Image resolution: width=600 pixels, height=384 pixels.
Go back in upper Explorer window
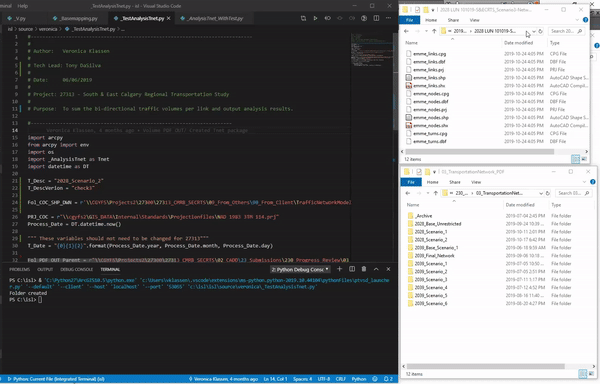pyautogui.click(x=406, y=31)
